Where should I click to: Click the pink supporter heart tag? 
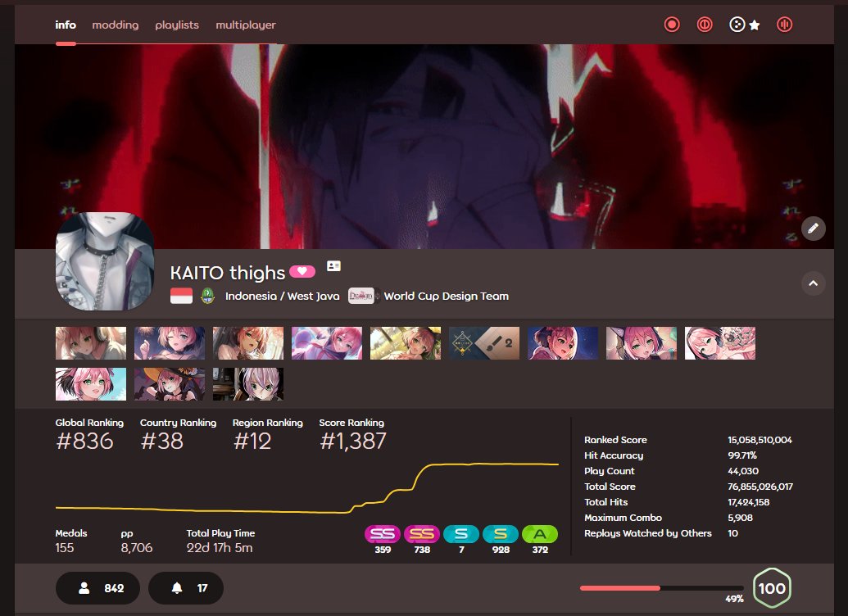[302, 271]
